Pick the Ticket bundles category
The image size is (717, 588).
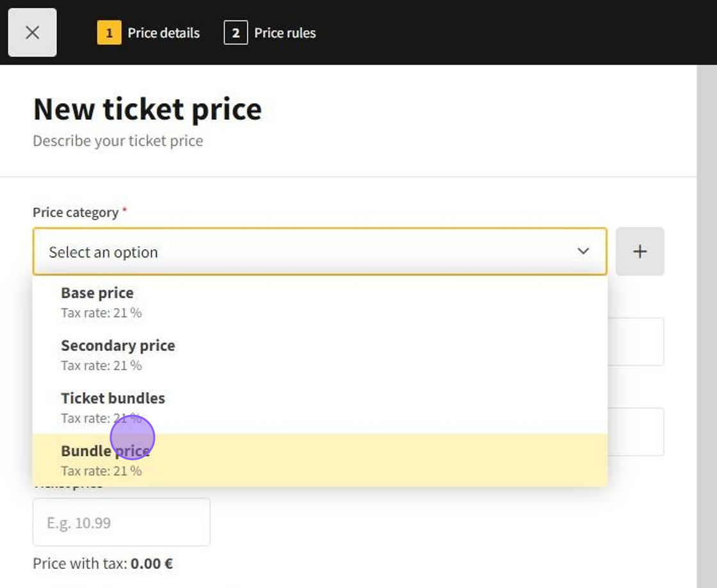point(113,406)
